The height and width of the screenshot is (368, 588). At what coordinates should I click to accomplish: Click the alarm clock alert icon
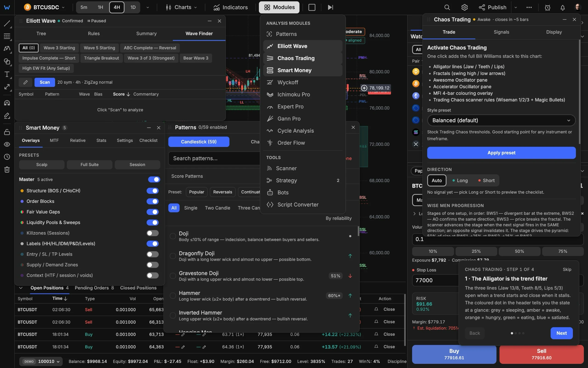[547, 8]
